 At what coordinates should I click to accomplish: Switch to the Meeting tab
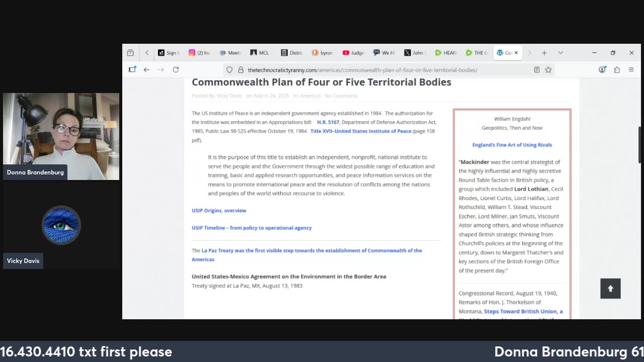click(x=230, y=53)
